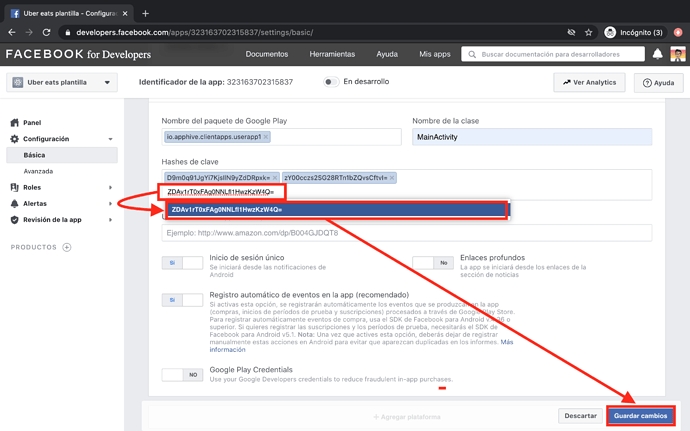The height and width of the screenshot is (431, 690).
Task: Click the documentation search field
Action: (560, 54)
